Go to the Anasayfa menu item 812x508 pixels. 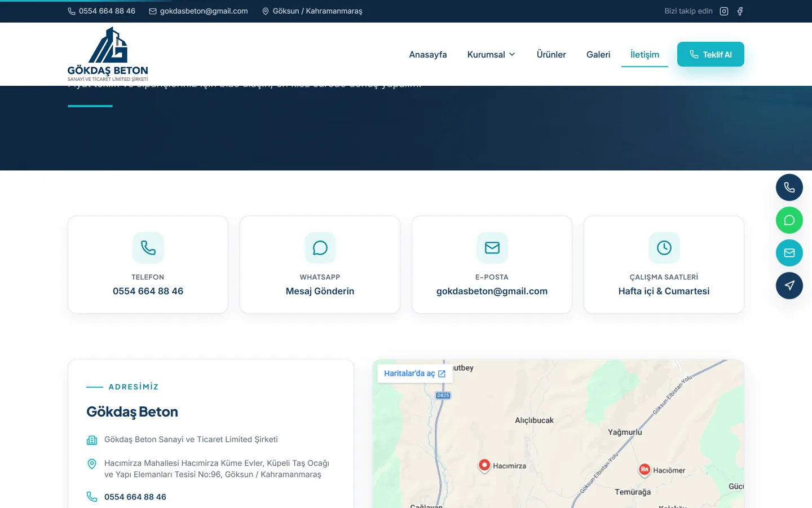click(x=428, y=54)
